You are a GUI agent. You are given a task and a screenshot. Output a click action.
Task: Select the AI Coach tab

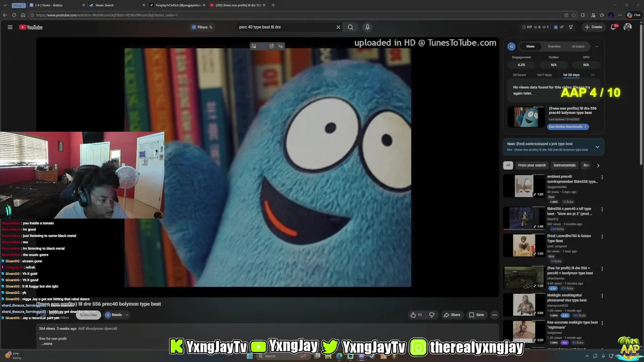click(x=578, y=46)
